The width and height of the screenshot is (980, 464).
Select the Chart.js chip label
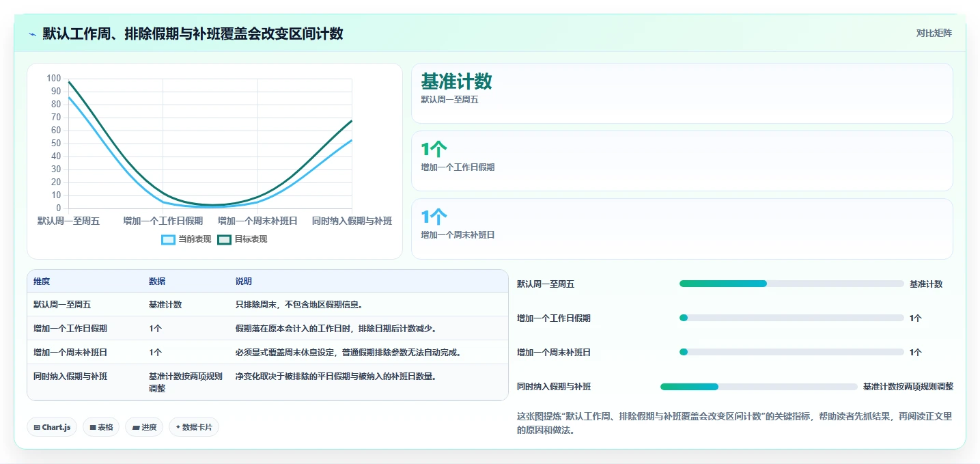pos(56,427)
